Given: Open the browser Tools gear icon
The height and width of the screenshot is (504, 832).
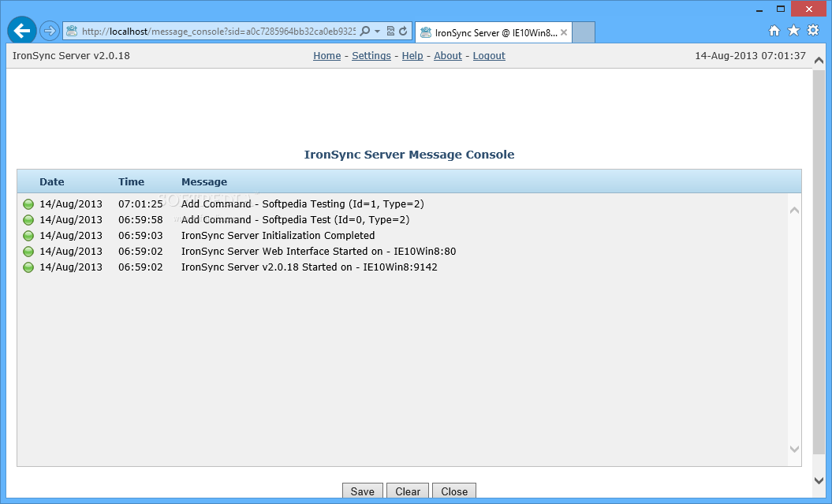Looking at the screenshot, I should point(813,31).
